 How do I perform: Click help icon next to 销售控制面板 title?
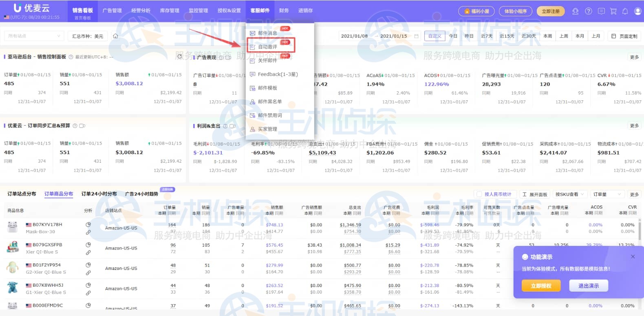point(71,57)
